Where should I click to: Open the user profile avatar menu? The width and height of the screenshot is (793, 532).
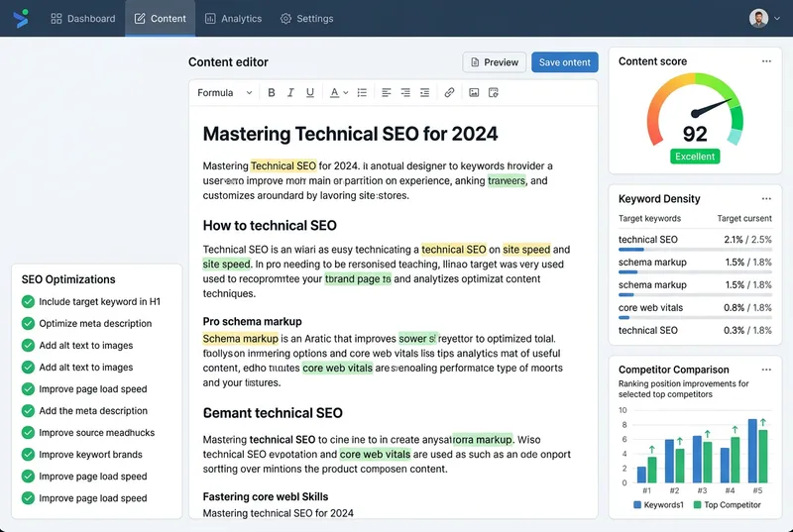click(x=759, y=19)
